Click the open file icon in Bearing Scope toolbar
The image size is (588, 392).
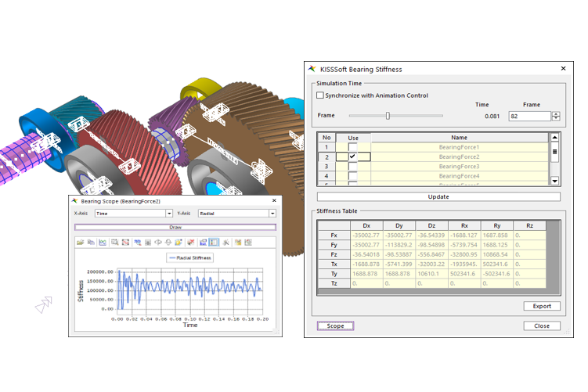80,243
